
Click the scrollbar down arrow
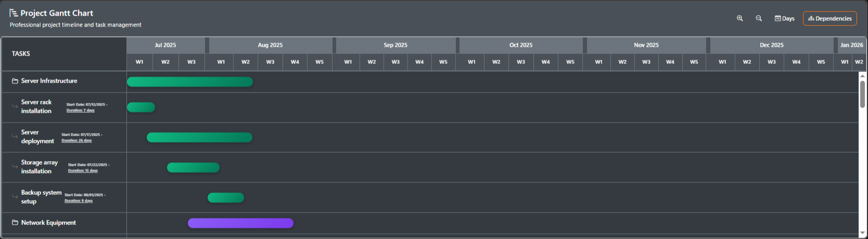tap(862, 233)
